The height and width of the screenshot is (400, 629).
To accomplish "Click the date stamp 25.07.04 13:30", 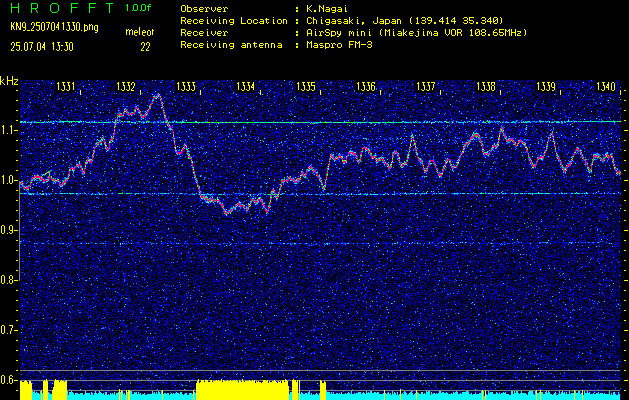I will pos(42,47).
